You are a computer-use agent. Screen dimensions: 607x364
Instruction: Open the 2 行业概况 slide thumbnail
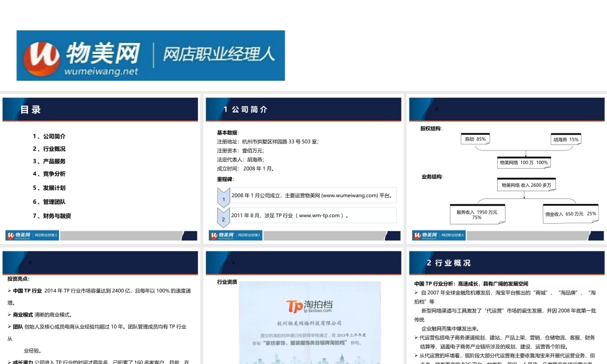pyautogui.click(x=506, y=307)
